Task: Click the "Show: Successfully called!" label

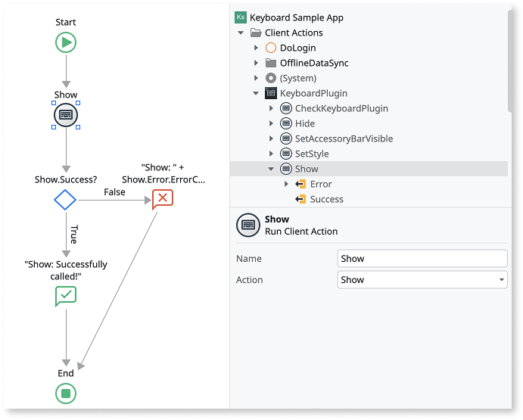Action: pos(66,270)
